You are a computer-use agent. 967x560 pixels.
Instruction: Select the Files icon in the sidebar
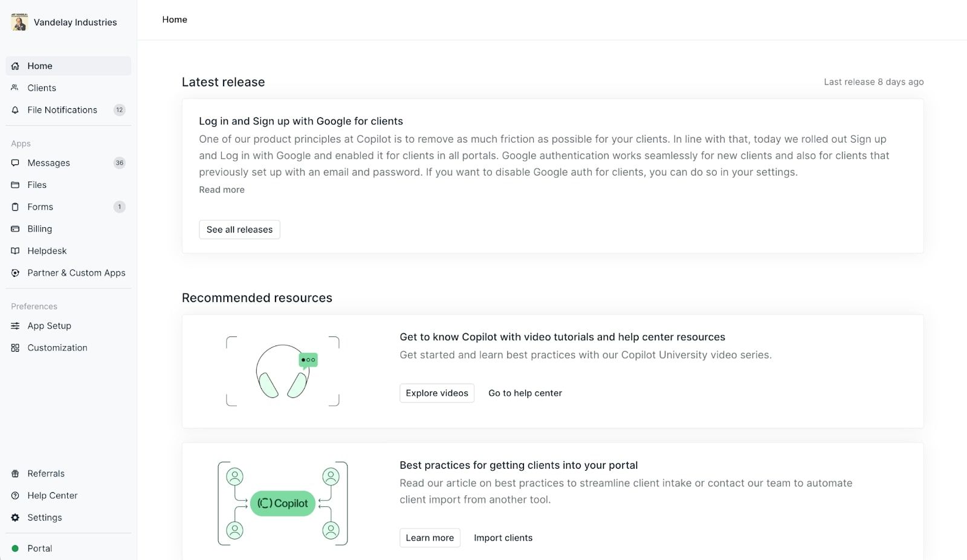point(15,184)
